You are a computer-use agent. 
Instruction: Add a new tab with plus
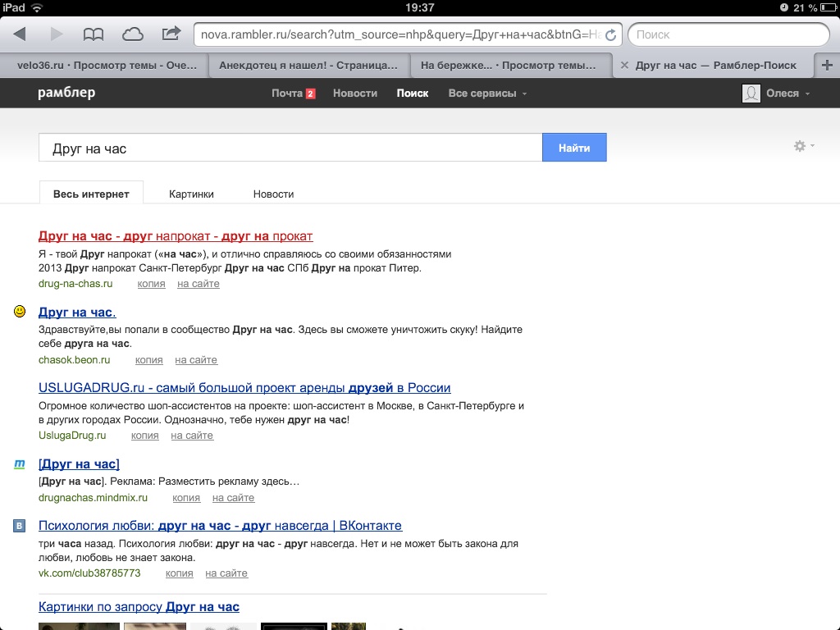click(x=827, y=66)
